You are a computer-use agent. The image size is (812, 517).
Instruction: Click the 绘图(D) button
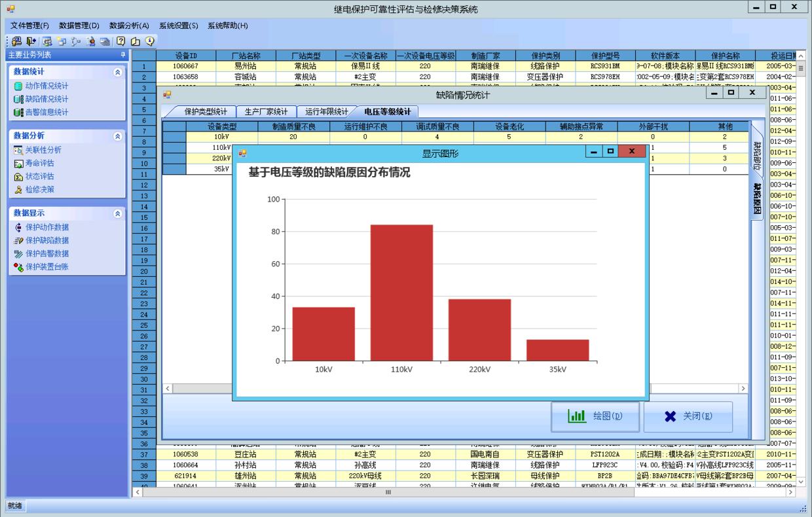pos(595,416)
